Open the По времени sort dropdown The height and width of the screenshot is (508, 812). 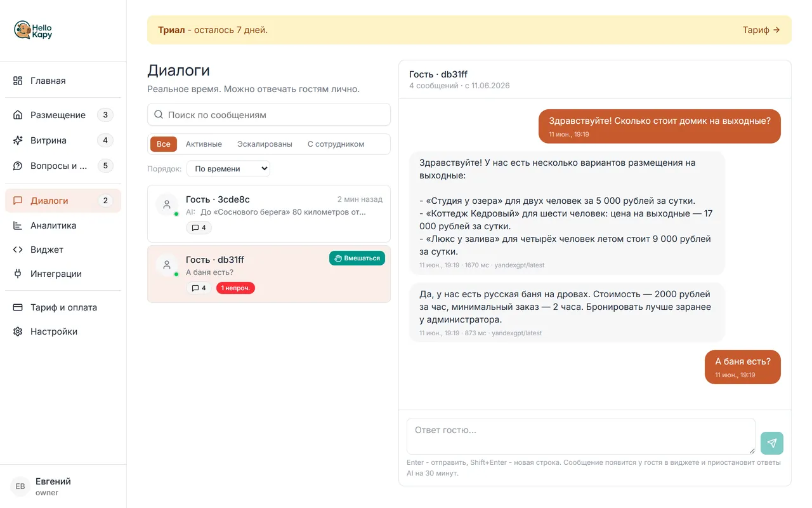[x=228, y=169]
